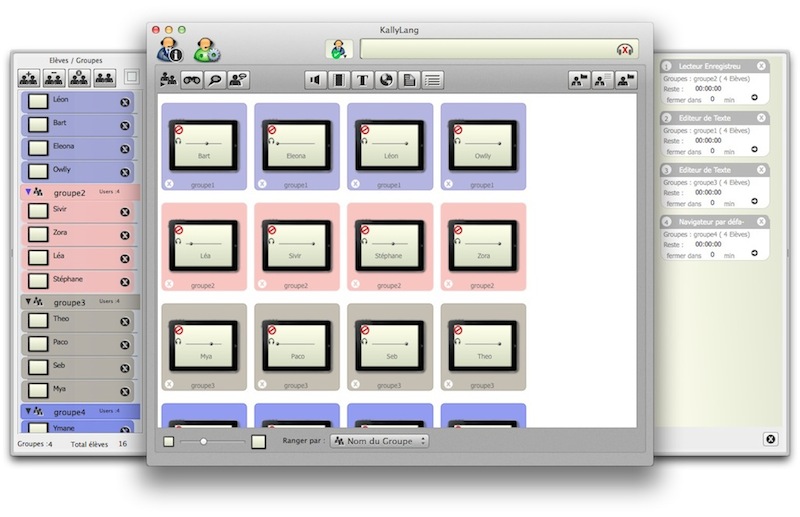Close the groupe3 Editeur de Texte card

pyautogui.click(x=761, y=169)
